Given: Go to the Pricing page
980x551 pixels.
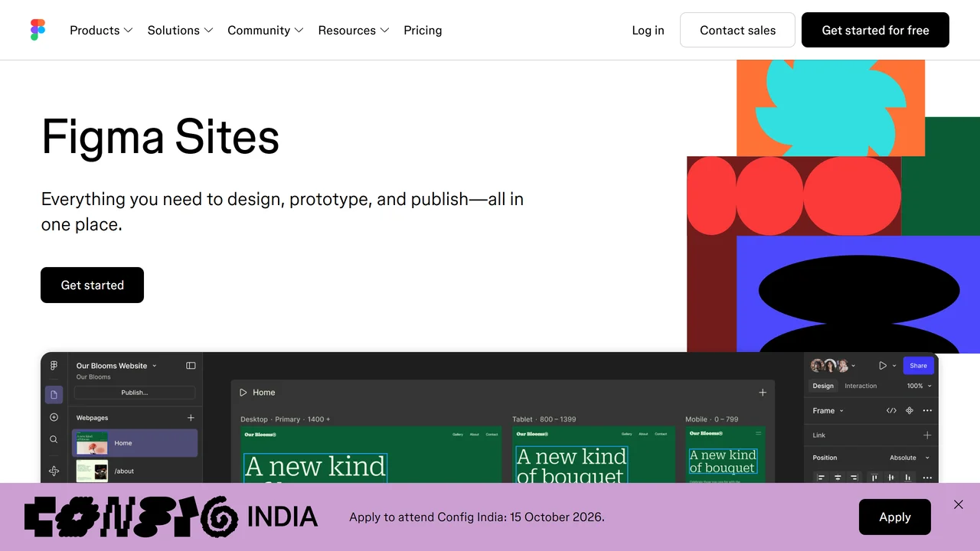Looking at the screenshot, I should coord(423,31).
